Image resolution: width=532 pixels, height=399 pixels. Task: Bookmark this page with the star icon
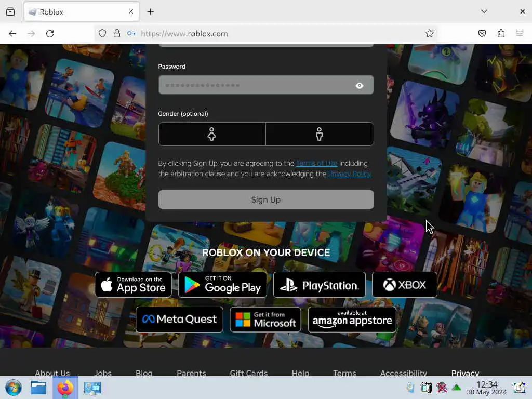[430, 33]
